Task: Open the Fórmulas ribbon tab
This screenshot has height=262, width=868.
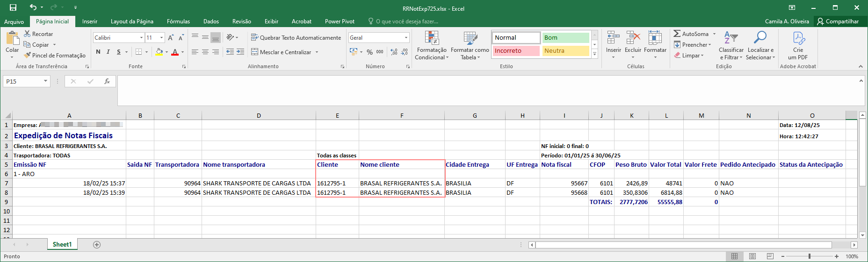Action: (x=178, y=21)
